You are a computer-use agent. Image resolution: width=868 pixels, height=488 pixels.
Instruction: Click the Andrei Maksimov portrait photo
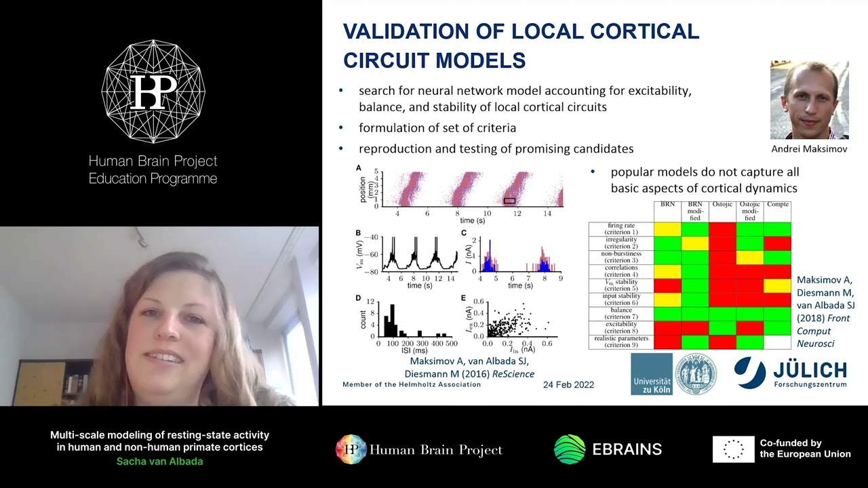(809, 100)
